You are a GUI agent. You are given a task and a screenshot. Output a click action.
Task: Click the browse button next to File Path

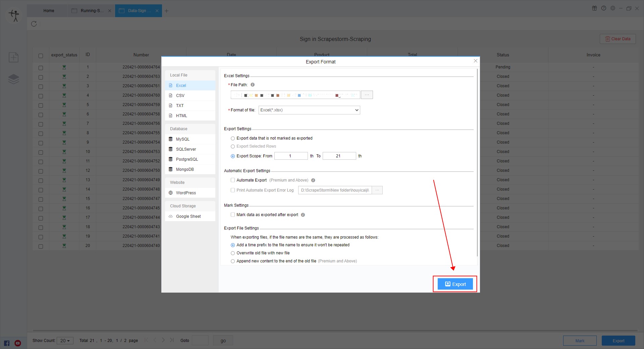coord(367,95)
